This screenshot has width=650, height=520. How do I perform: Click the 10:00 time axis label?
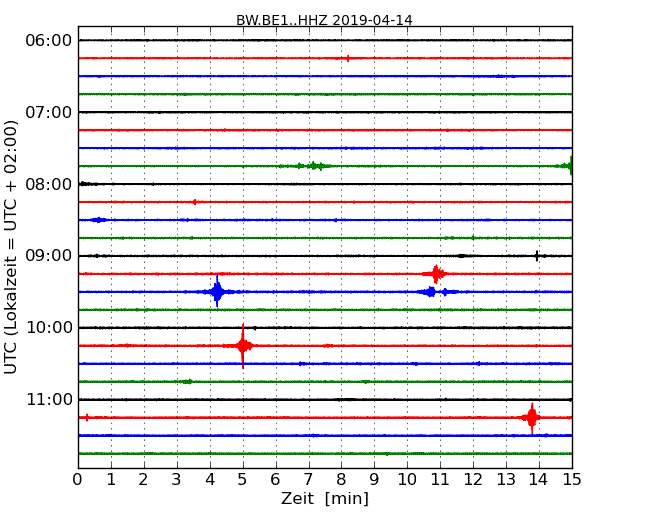49,328
